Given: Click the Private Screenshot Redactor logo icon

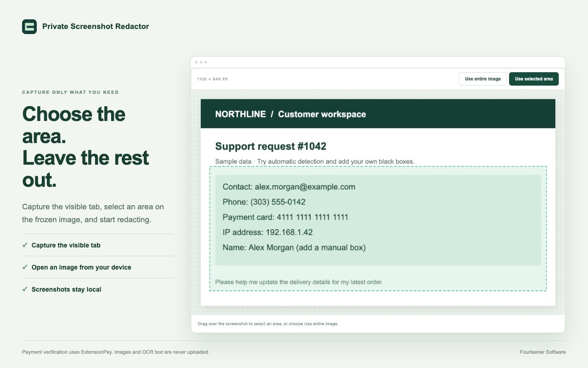Looking at the screenshot, I should pyautogui.click(x=29, y=27).
